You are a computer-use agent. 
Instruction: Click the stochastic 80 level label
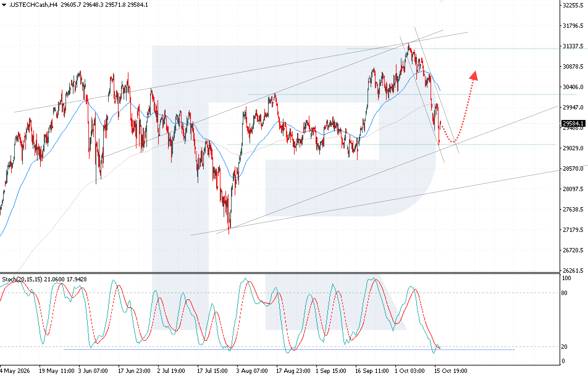pos(564,293)
